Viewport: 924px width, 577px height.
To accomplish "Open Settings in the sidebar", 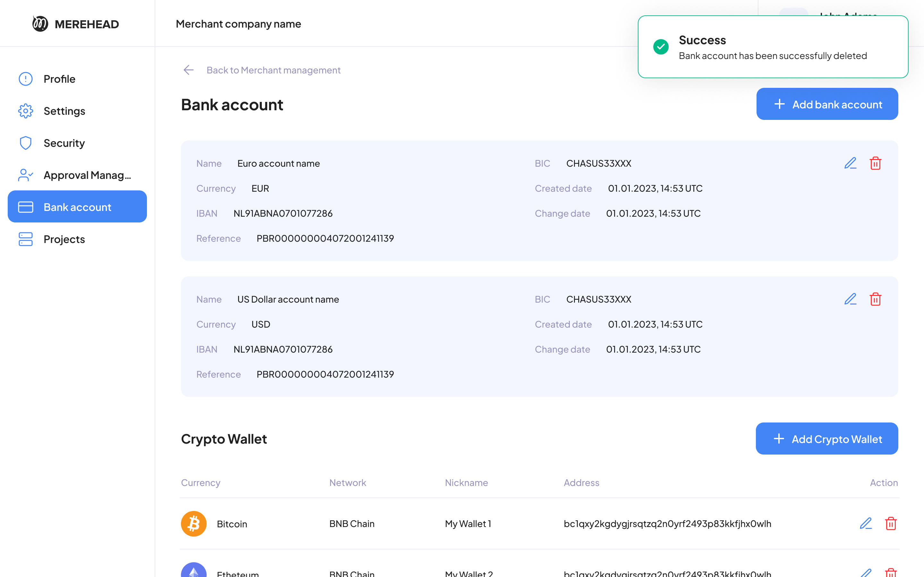I will coord(64,111).
